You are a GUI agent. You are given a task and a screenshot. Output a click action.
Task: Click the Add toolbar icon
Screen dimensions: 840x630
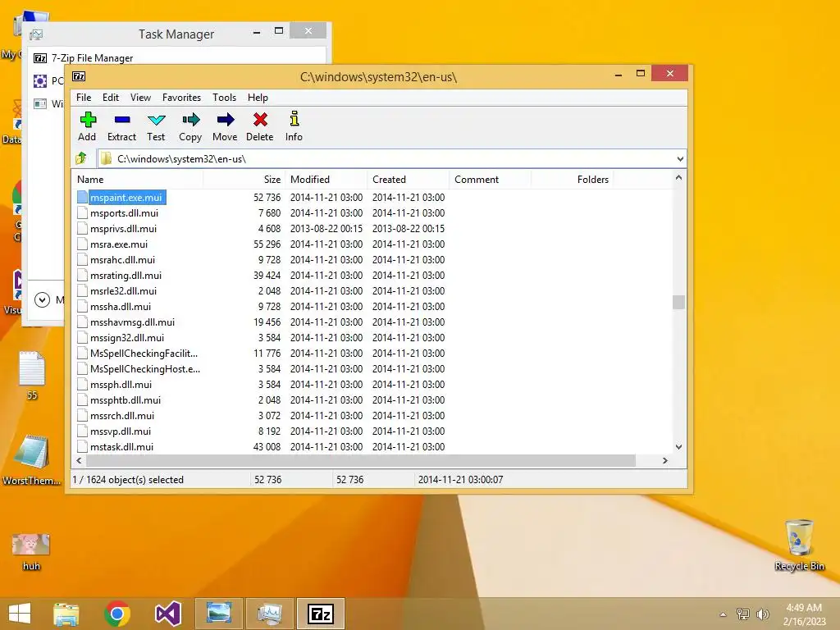(x=87, y=120)
